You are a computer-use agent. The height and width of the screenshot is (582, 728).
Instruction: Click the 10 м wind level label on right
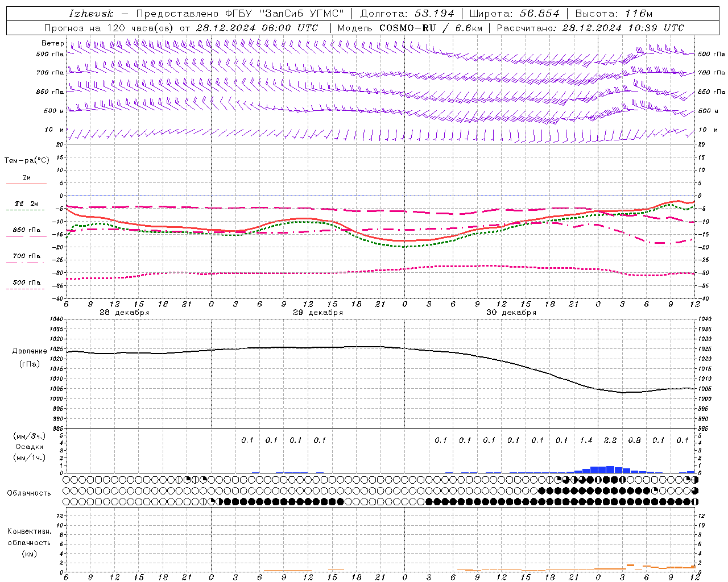[707, 130]
